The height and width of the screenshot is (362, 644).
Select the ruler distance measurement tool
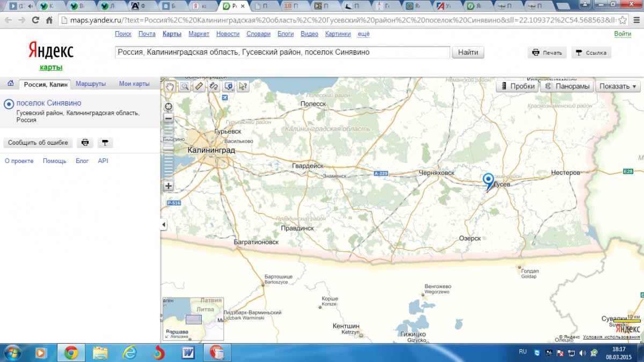click(x=199, y=86)
